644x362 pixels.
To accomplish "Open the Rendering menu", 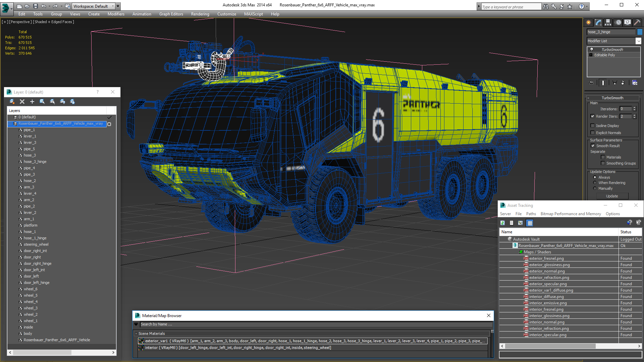I will [200, 14].
